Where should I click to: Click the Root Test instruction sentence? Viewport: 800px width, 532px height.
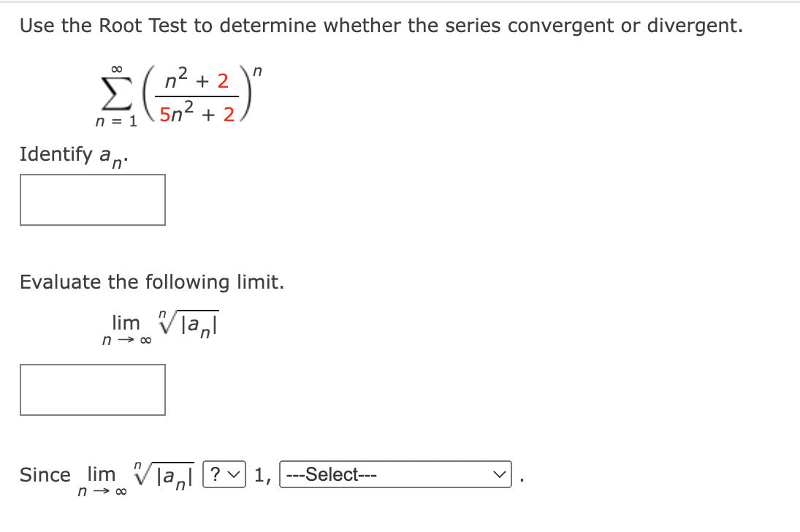click(380, 25)
